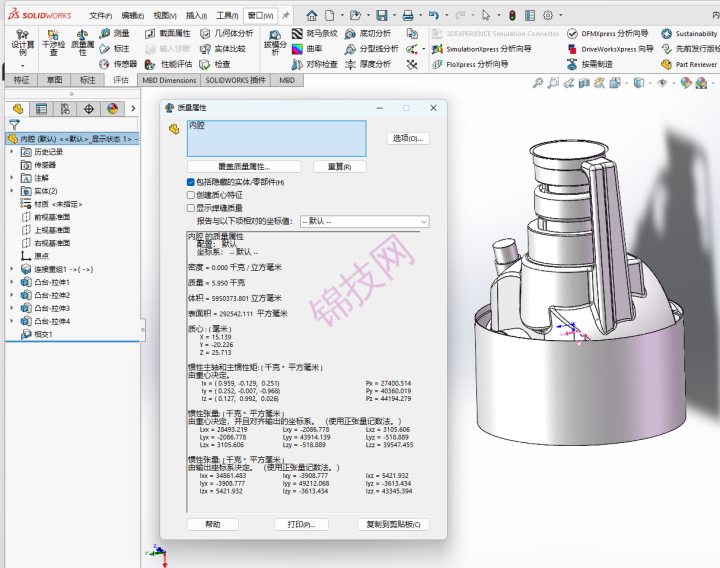Click the Home icon in the top toolbar
Viewport: 720px width, 568px height.
click(x=312, y=16)
